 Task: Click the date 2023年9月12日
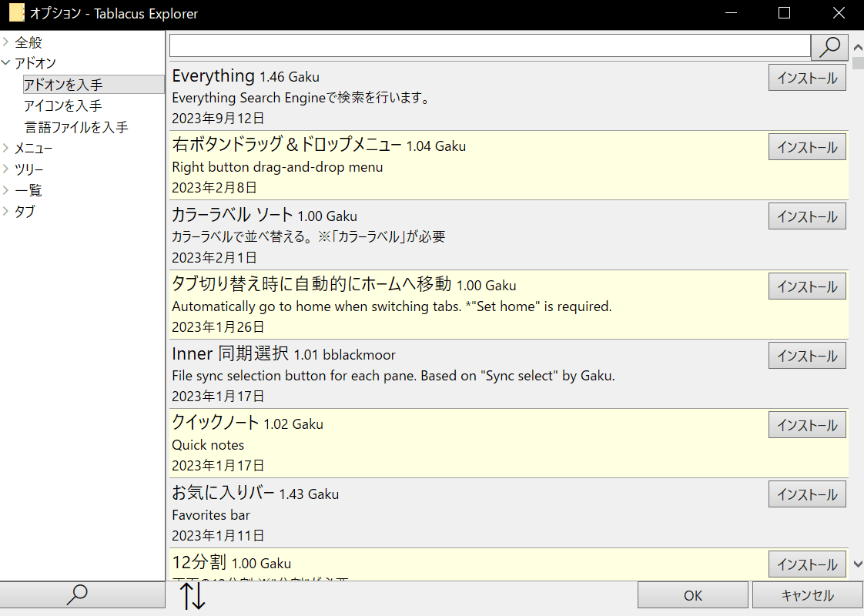tap(218, 119)
